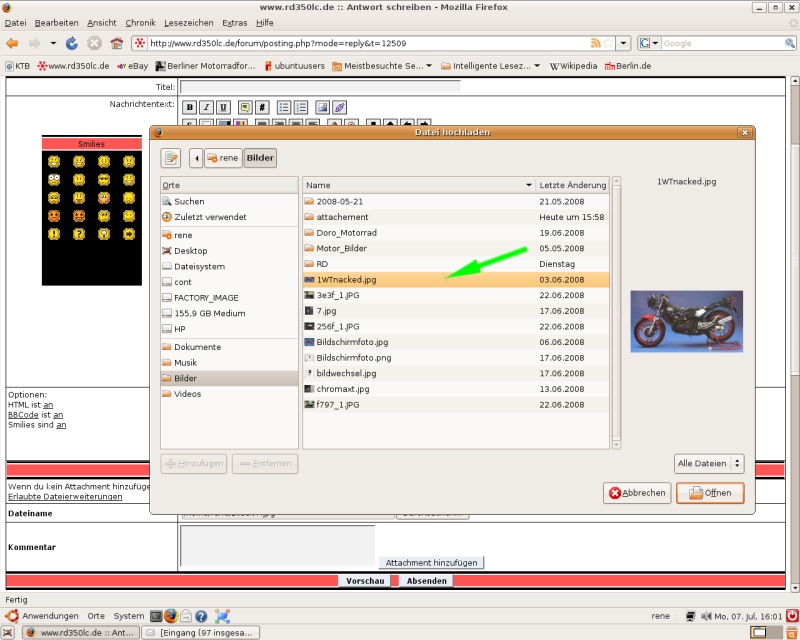Open the URL history dropdown arrow
The width and height of the screenshot is (800, 640).
coord(623,43)
